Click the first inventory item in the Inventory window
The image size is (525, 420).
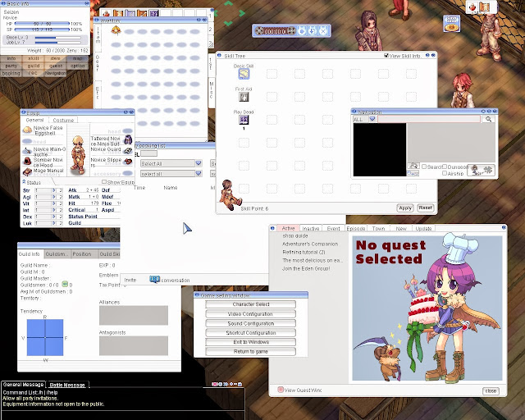[116, 30]
